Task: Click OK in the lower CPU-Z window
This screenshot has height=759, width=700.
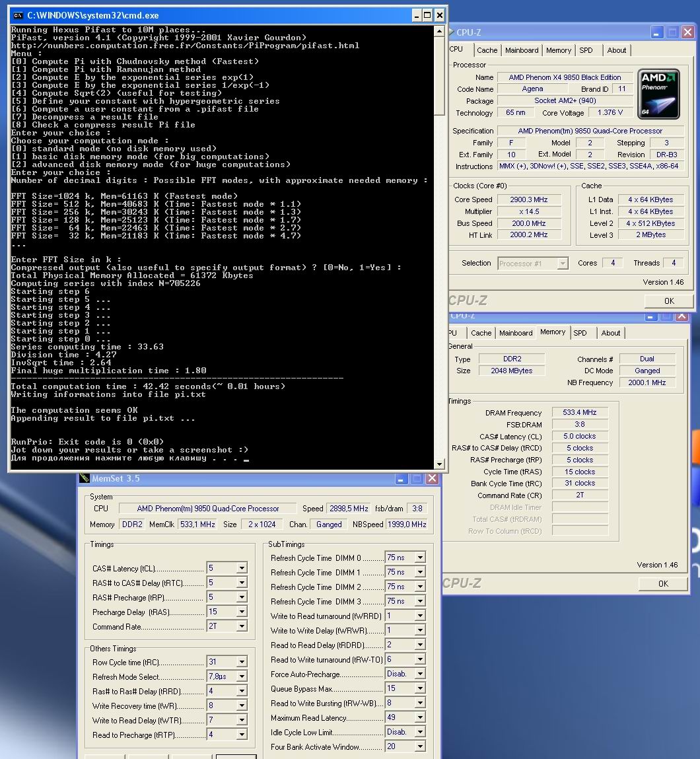Action: click(663, 584)
